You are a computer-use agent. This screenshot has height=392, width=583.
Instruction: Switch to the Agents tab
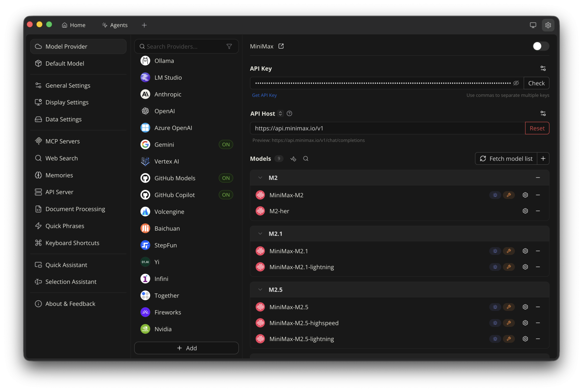tap(115, 25)
